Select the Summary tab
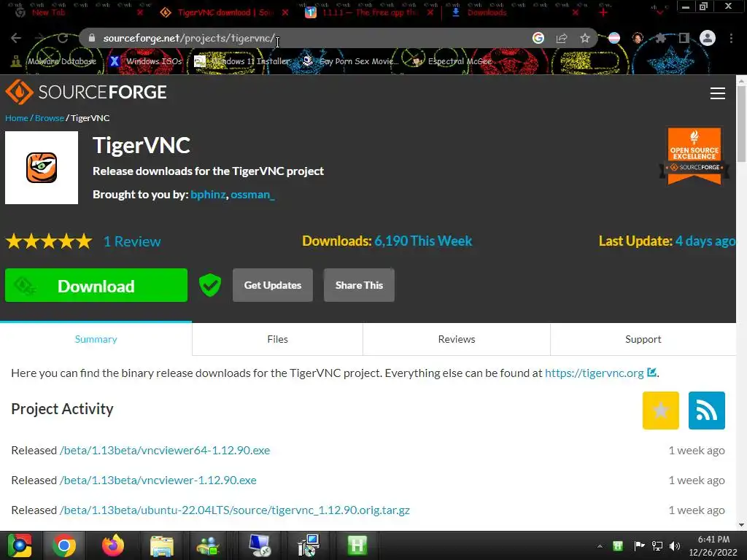 pyautogui.click(x=96, y=339)
